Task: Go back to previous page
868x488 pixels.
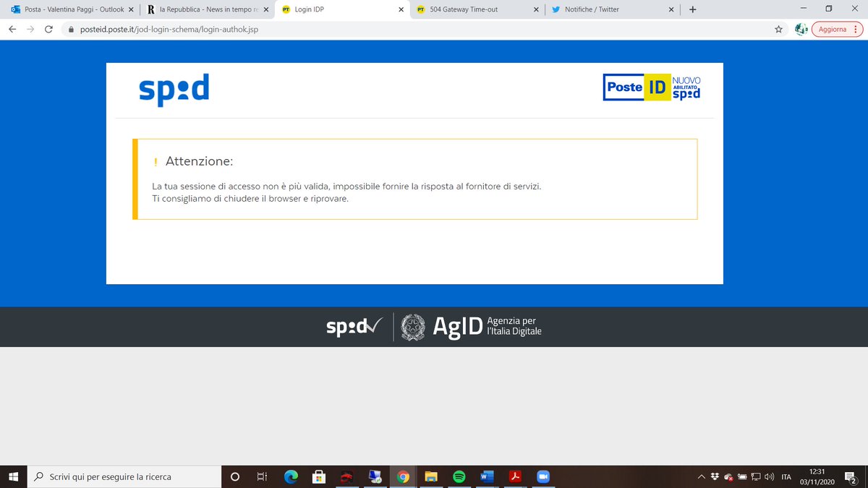Action: pos(12,30)
